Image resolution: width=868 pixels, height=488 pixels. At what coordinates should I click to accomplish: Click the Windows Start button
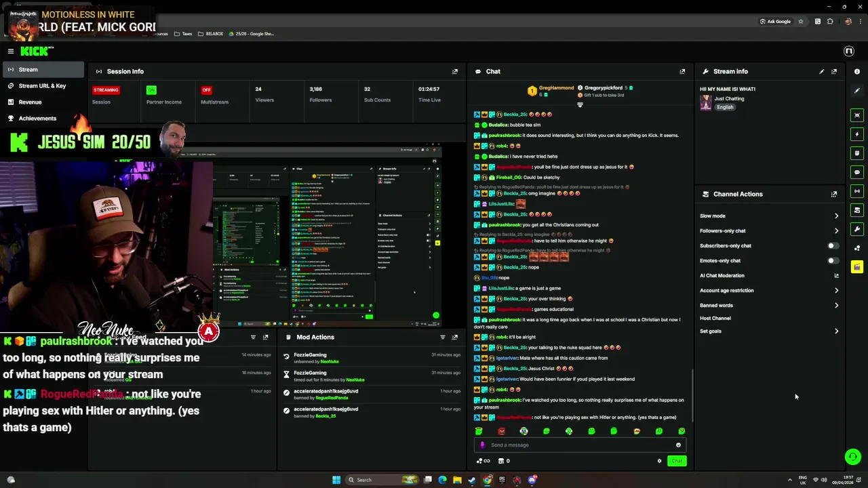click(x=336, y=480)
